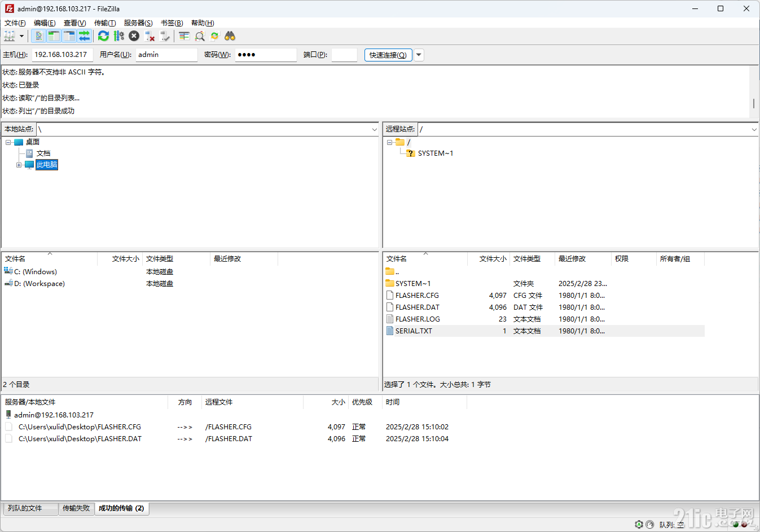Open the Site Manager dropdown arrow
The width and height of the screenshot is (760, 532).
tap(21, 36)
